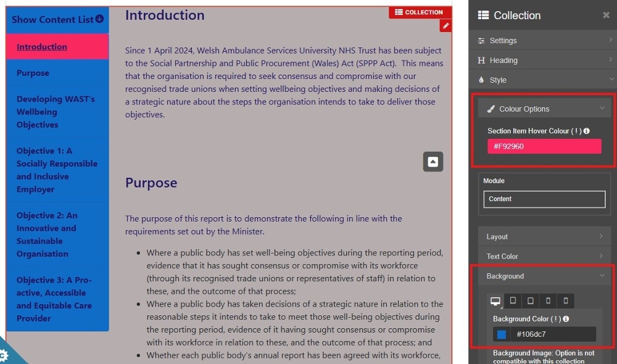Click the Purpose heading in content
The width and height of the screenshot is (617, 364).
tap(151, 183)
